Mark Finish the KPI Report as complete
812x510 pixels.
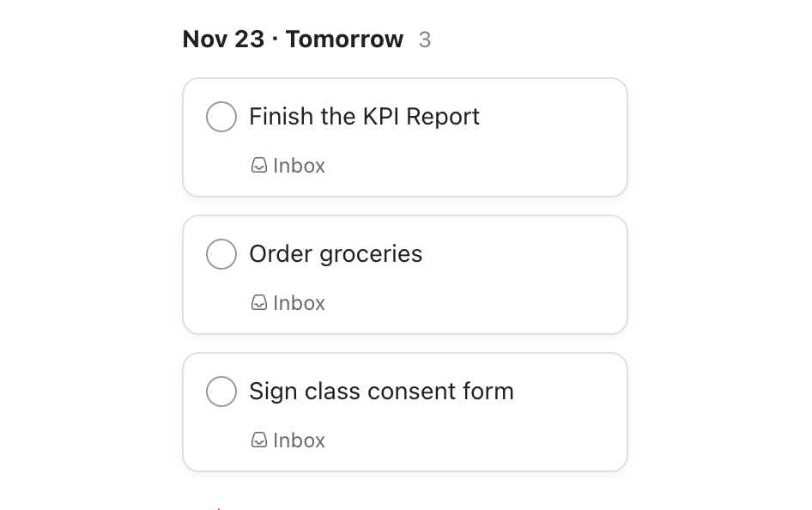(x=221, y=117)
